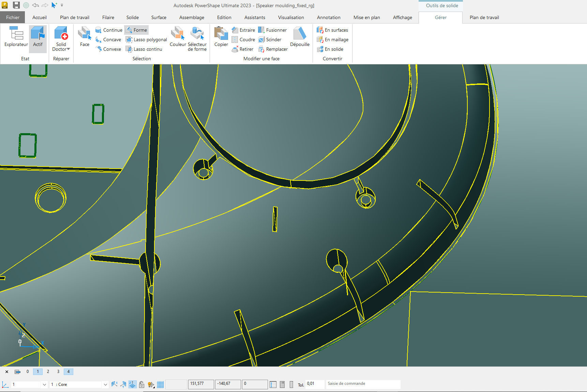Open the '1 : Core' level dropdown
The image size is (587, 392).
(105, 385)
